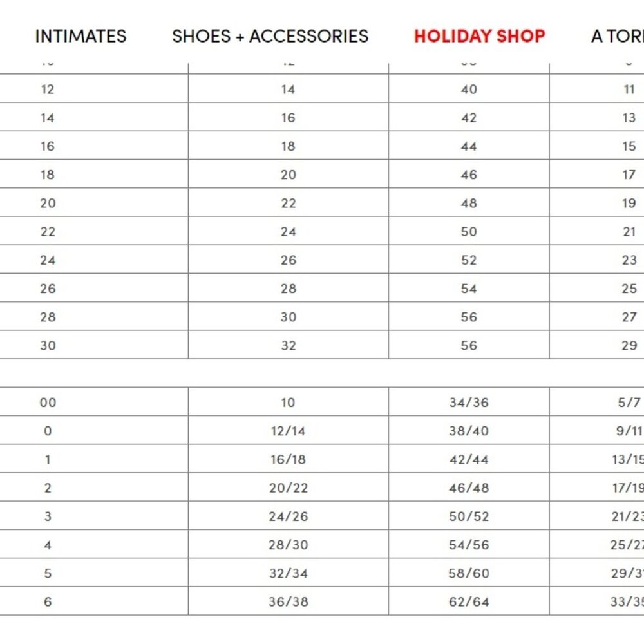This screenshot has width=644, height=644.
Task: Open the partially visible A TORRID menu item
Action: (618, 36)
